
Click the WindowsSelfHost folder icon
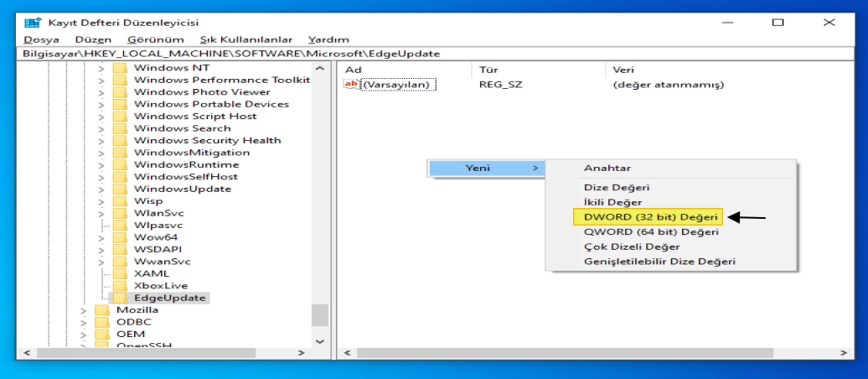120,177
